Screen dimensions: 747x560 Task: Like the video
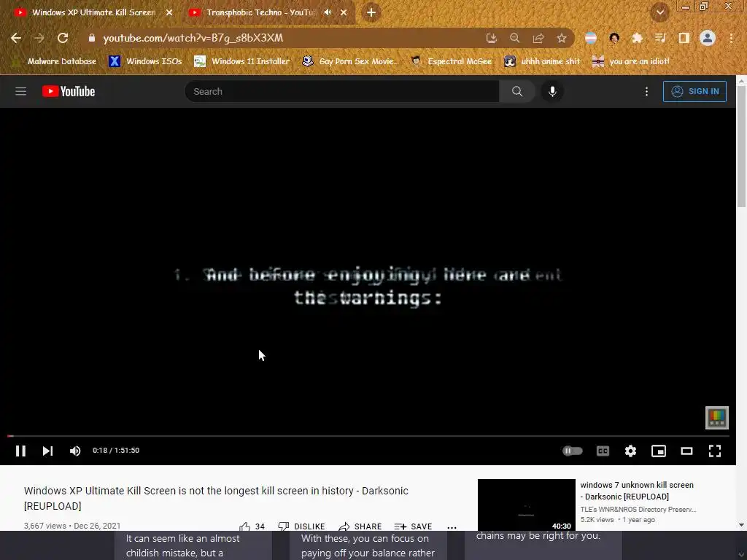coord(252,526)
